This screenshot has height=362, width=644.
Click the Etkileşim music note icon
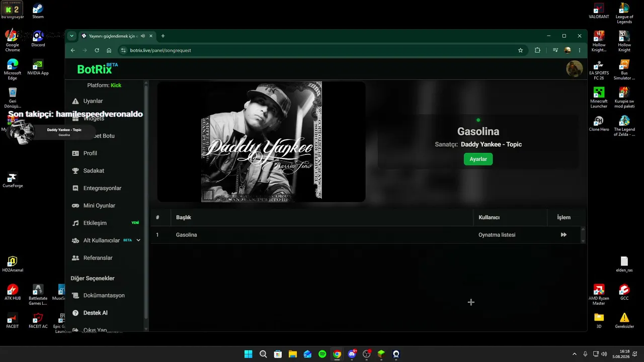pyautogui.click(x=75, y=223)
